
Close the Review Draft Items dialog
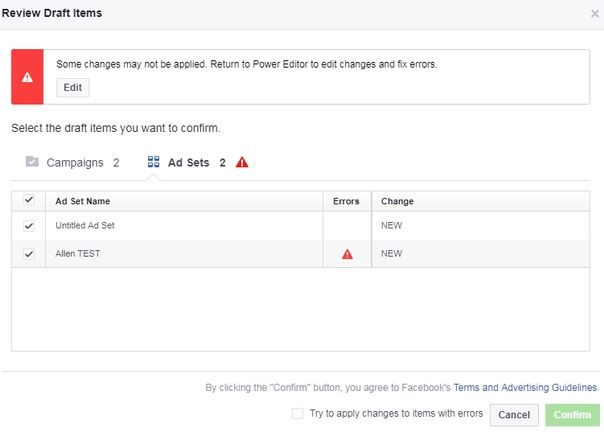coord(595,14)
